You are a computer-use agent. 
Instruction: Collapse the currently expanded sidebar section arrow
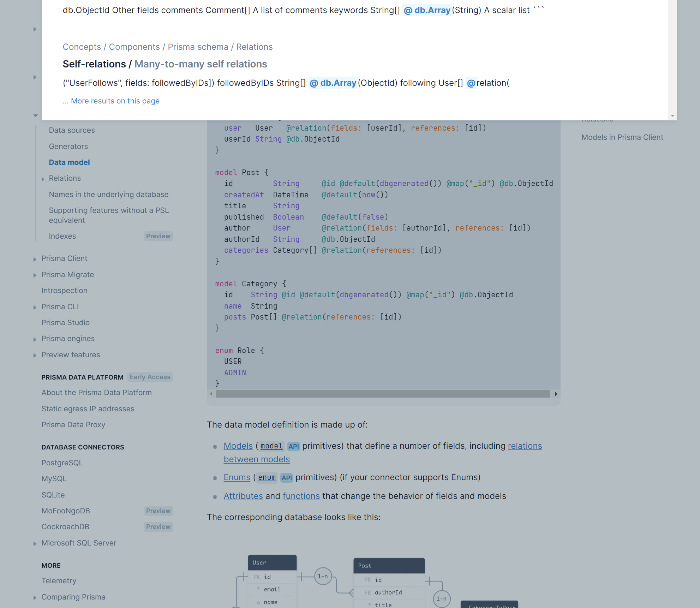pyautogui.click(x=36, y=115)
